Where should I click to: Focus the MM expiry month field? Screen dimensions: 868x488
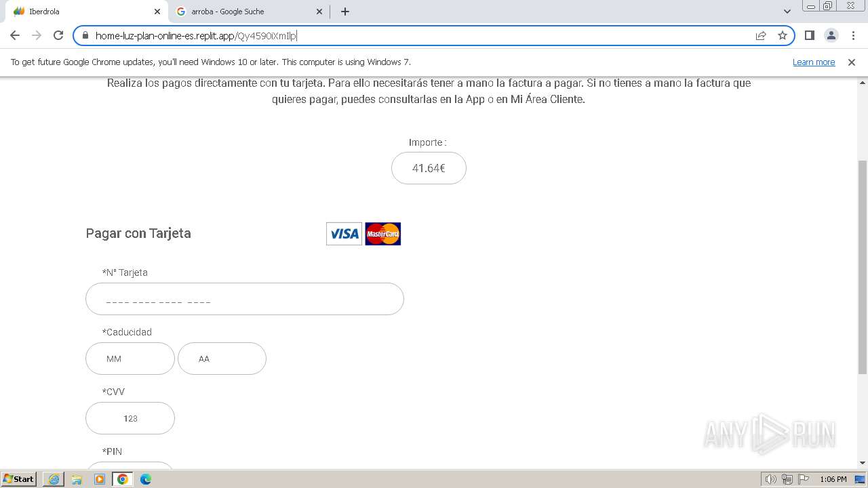[130, 359]
